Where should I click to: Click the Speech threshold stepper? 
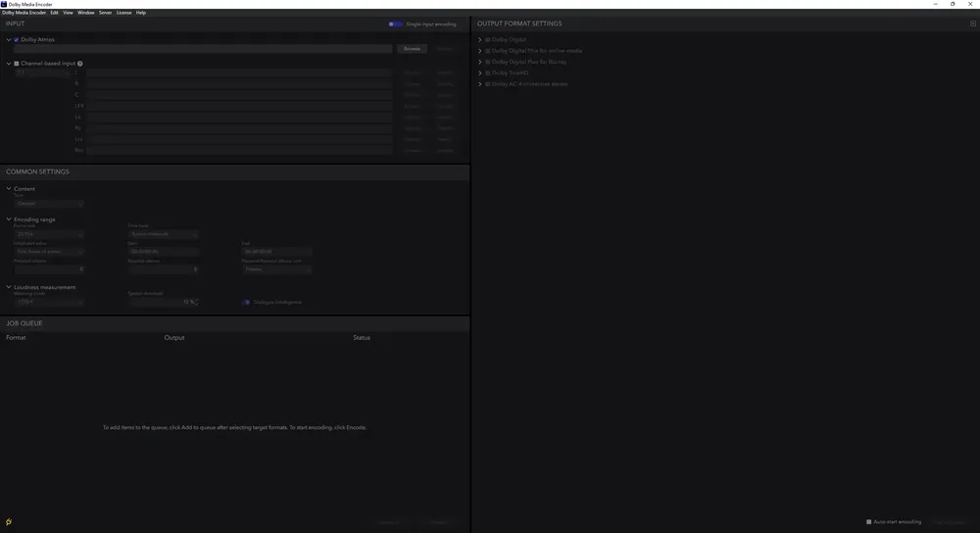(x=197, y=302)
